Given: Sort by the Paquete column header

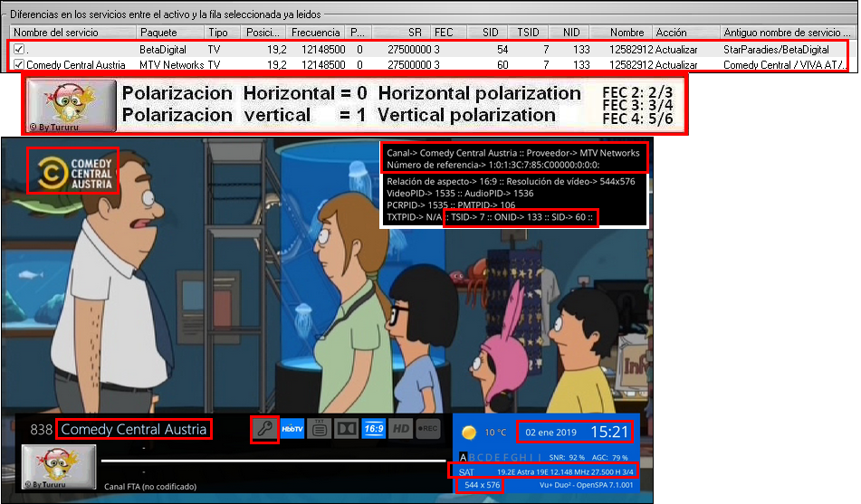Looking at the screenshot, I should coord(170,33).
